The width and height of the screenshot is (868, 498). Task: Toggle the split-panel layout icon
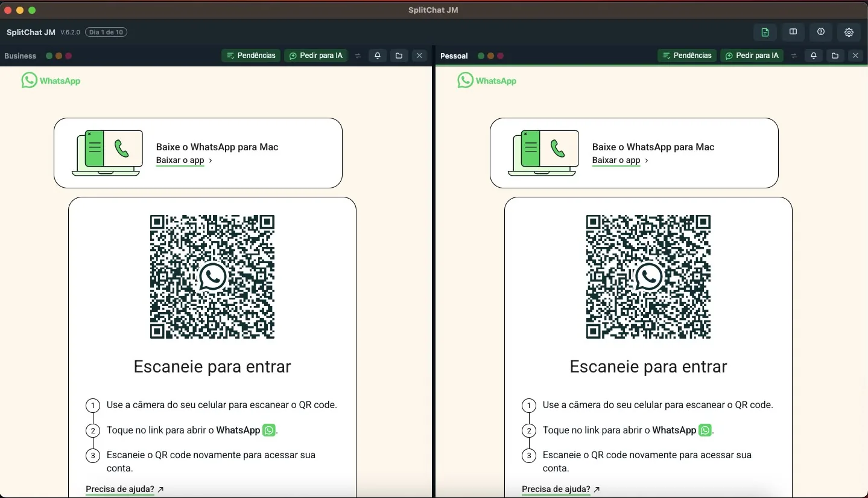tap(793, 32)
